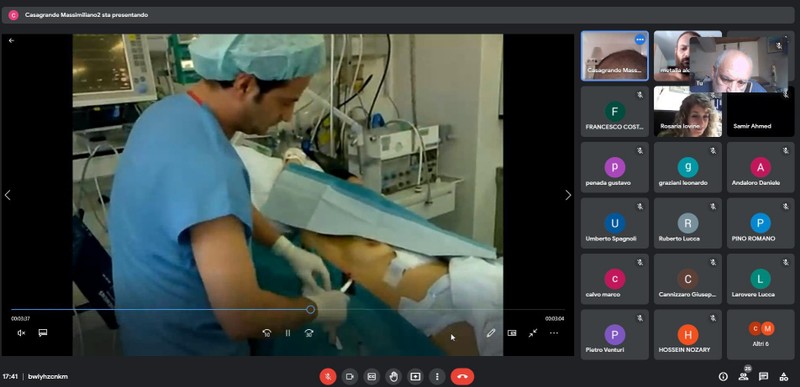Click penada gustavo's purple avatar

click(x=615, y=167)
